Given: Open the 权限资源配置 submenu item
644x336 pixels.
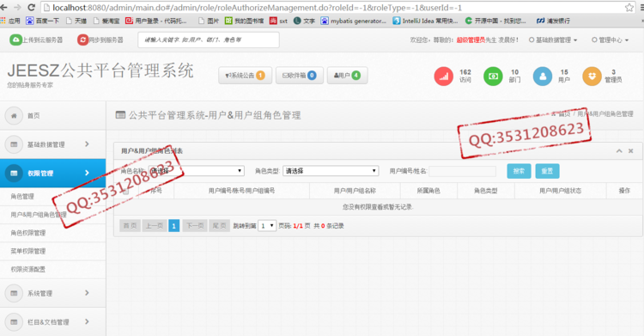Looking at the screenshot, I should pos(52,269).
